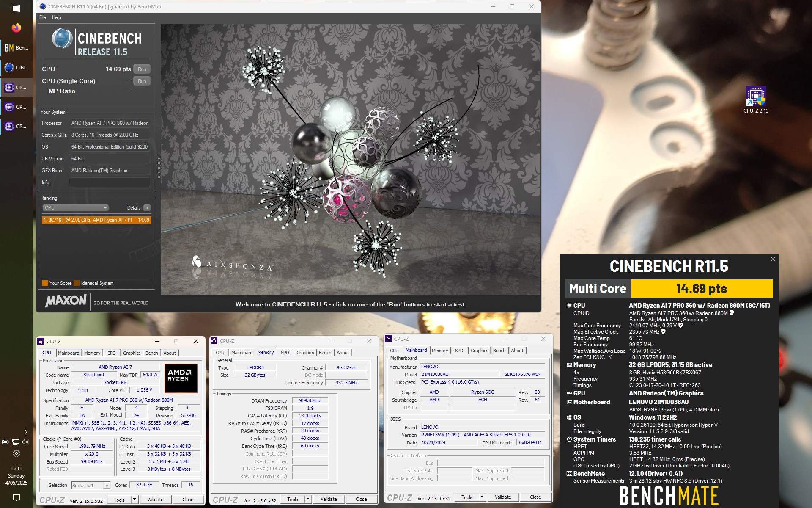
Task: Click the 14.69 pts score in BenchMate overlay
Action: point(702,289)
